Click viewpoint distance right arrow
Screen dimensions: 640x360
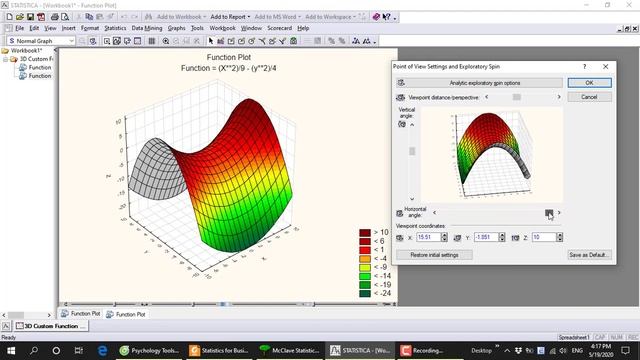click(x=559, y=97)
